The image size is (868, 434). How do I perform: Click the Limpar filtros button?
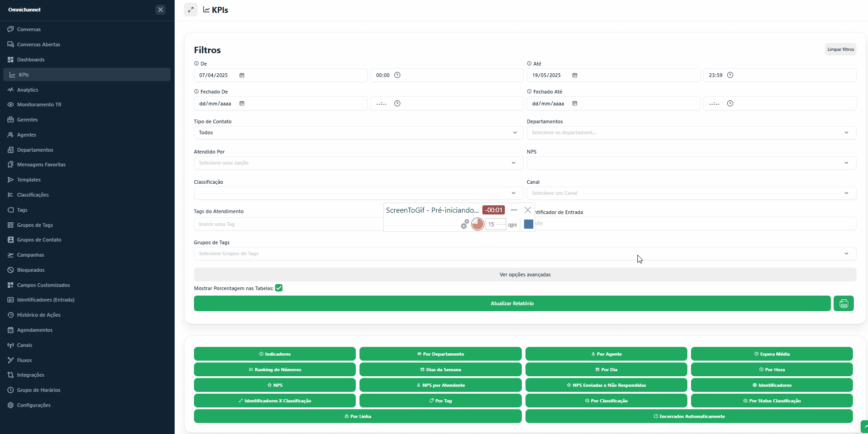(840, 49)
